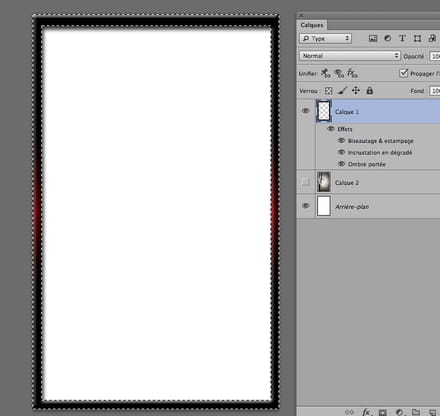Click the Unifier layer visibility icon
This screenshot has height=416, width=440.
point(339,73)
